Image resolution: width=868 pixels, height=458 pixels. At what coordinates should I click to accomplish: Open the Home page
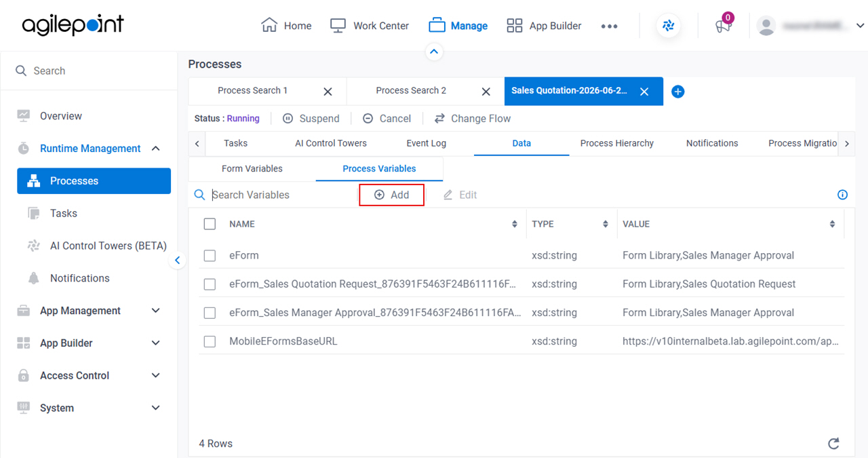(x=286, y=26)
